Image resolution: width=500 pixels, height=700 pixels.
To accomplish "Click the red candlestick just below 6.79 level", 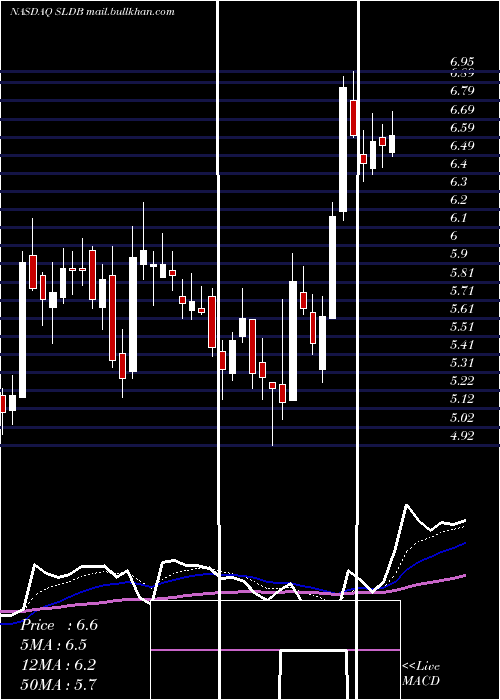I will (x=354, y=118).
